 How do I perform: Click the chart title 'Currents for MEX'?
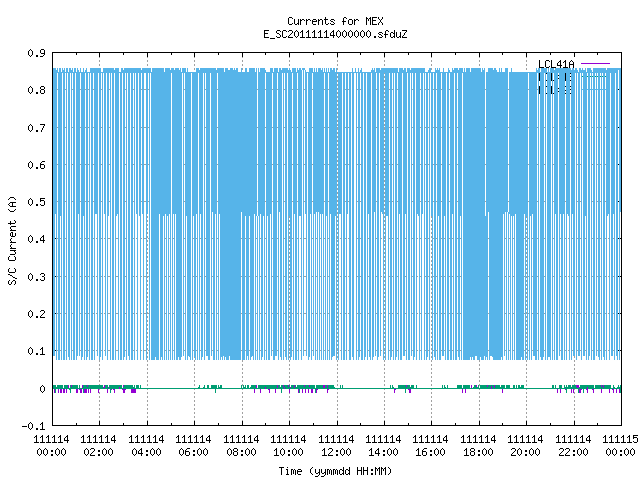click(x=335, y=21)
